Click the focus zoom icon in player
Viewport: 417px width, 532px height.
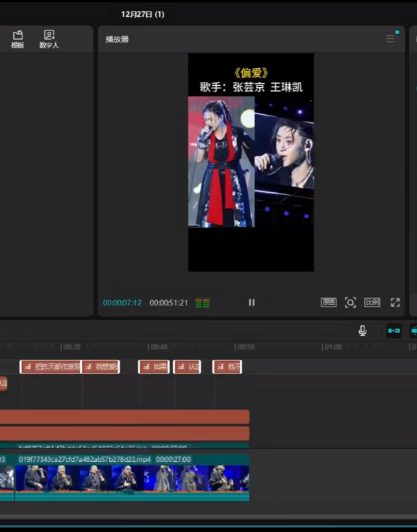tap(351, 303)
